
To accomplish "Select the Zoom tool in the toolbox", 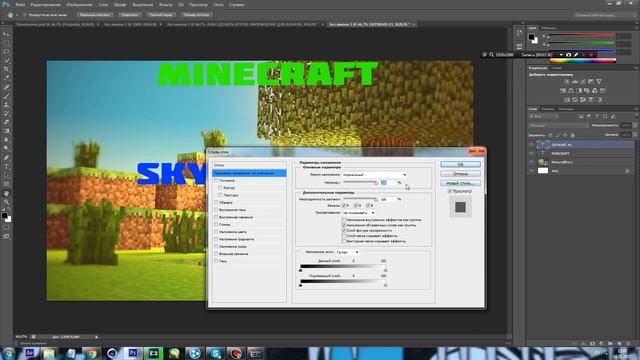I will pyautogui.click(x=6, y=202).
